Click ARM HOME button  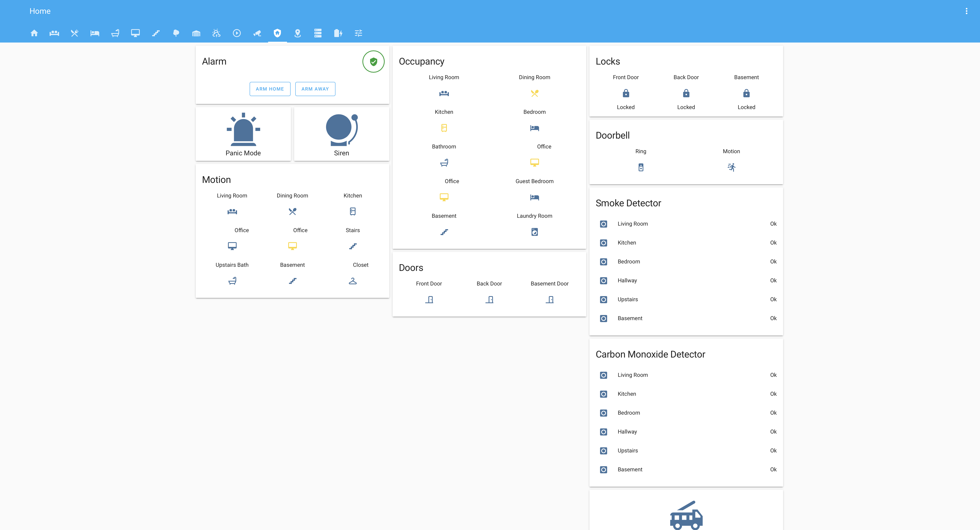(x=270, y=89)
